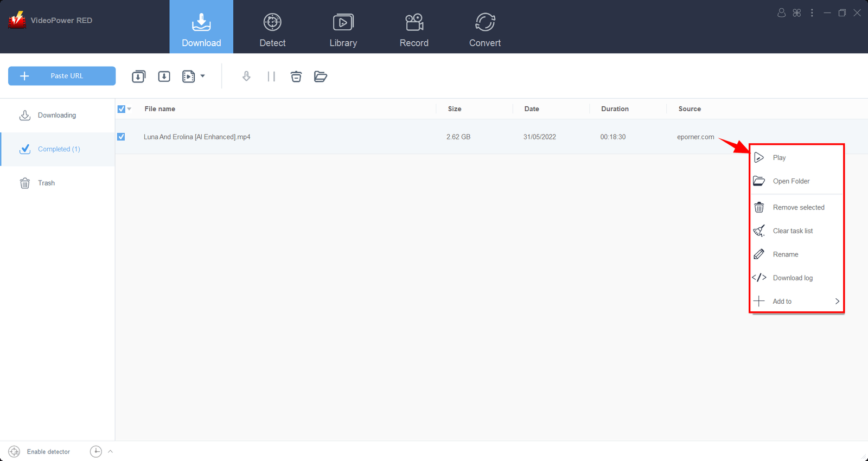Uncheck the Luna And Erolina file checkbox
The width and height of the screenshot is (868, 461).
[x=121, y=137]
